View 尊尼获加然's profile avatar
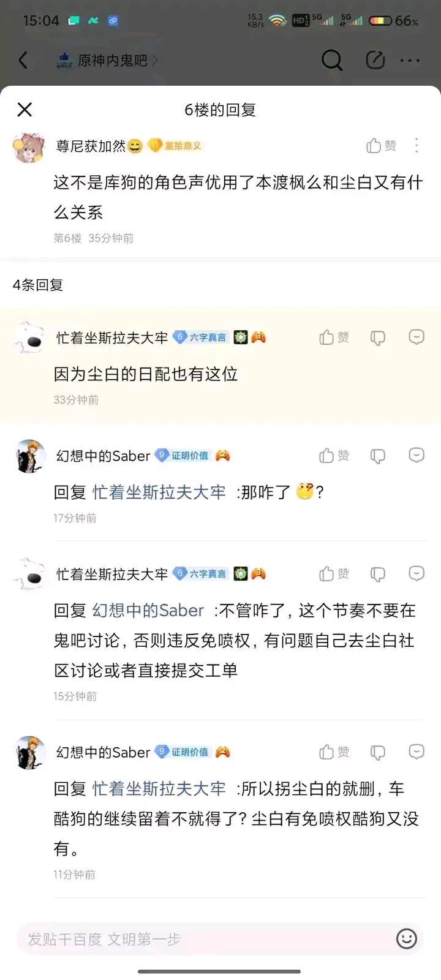The width and height of the screenshot is (441, 980). (29, 147)
